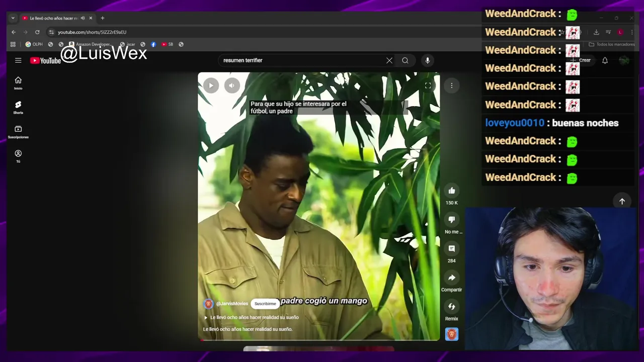
Task: Open the apps grid in bookmarks bar
Action: [13, 44]
